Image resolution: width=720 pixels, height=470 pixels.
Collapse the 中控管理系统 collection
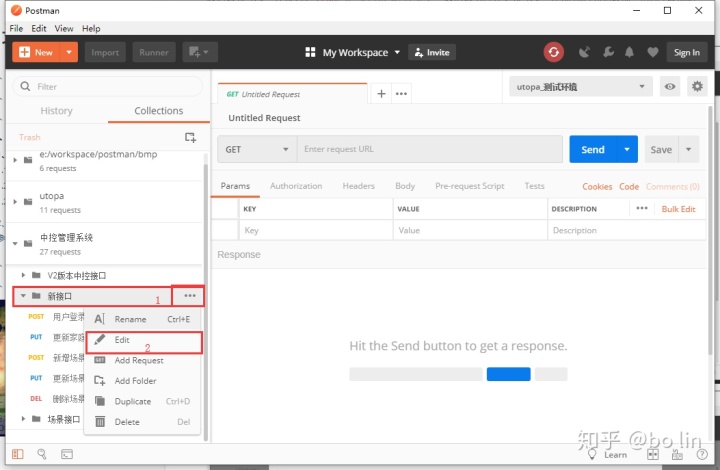click(15, 243)
